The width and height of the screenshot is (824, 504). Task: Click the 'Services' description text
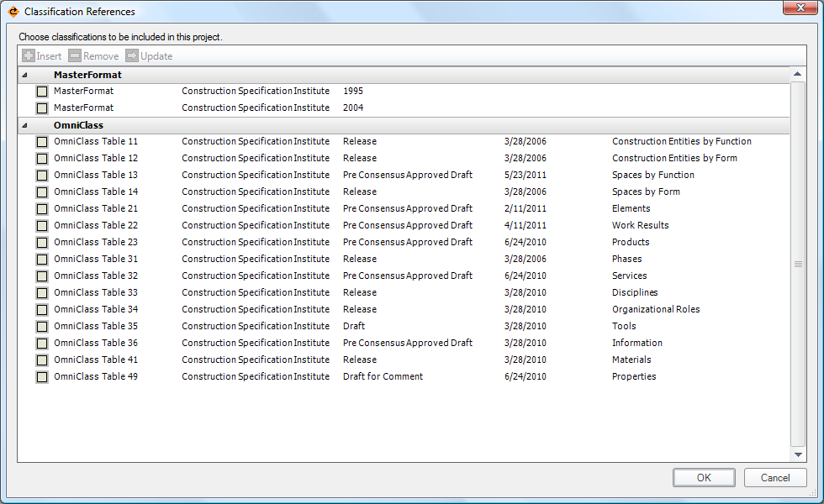click(629, 276)
